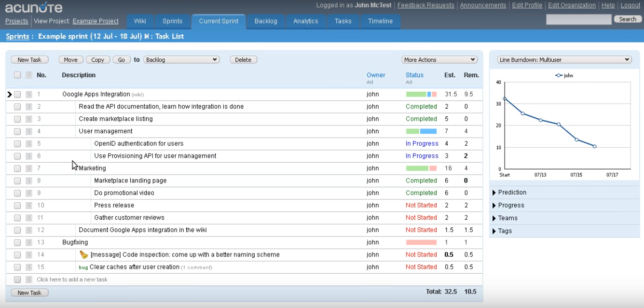This screenshot has width=644, height=308.
Task: Open the Backlog destination dropdown
Action: (181, 60)
